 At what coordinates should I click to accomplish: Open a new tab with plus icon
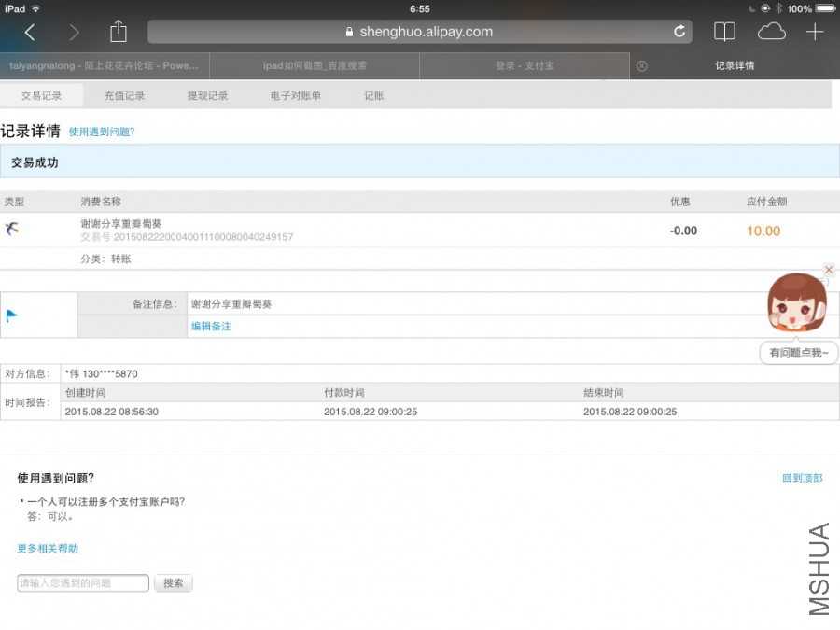click(x=815, y=32)
